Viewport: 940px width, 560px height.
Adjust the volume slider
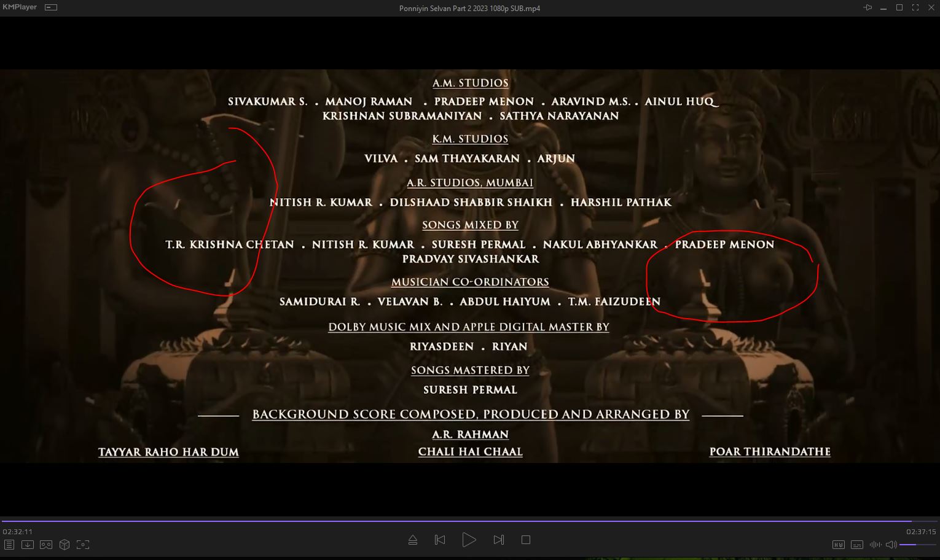point(917,545)
